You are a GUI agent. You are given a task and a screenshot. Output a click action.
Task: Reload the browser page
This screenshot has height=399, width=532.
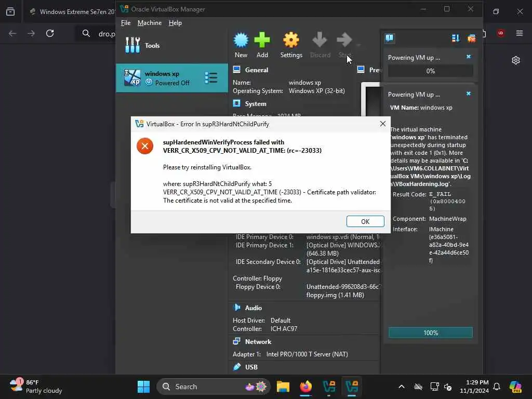(x=50, y=33)
